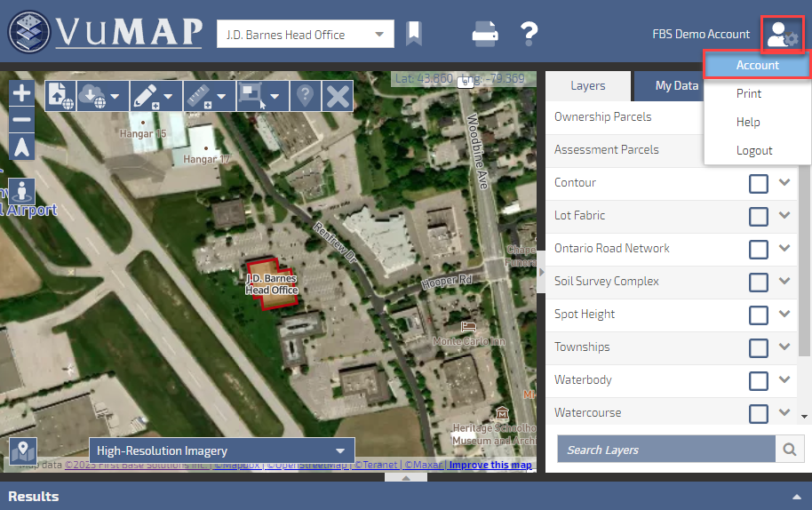This screenshot has width=812, height=510.
Task: Click the question mark help icon
Action: point(529,35)
